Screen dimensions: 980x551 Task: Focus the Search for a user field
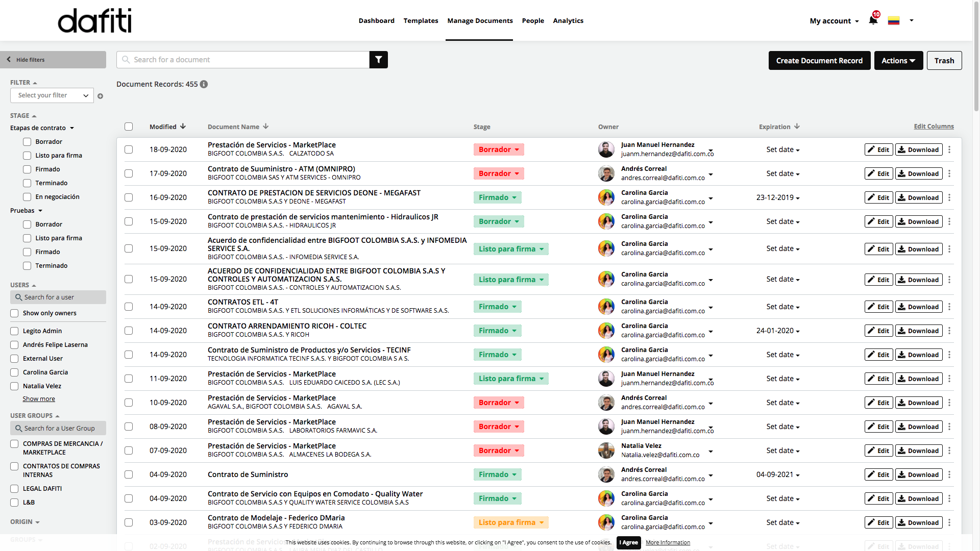tap(58, 297)
